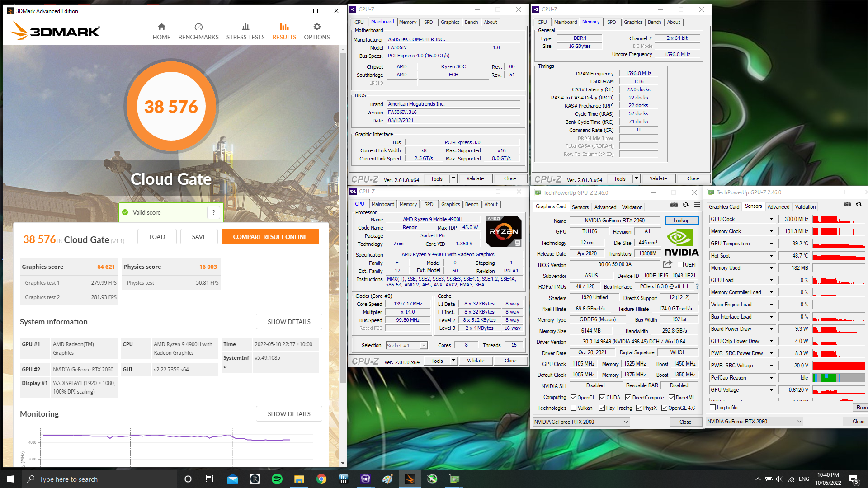Open Graphics tab in CPU-Z Memory window
The width and height of the screenshot is (868, 488).
(x=633, y=22)
